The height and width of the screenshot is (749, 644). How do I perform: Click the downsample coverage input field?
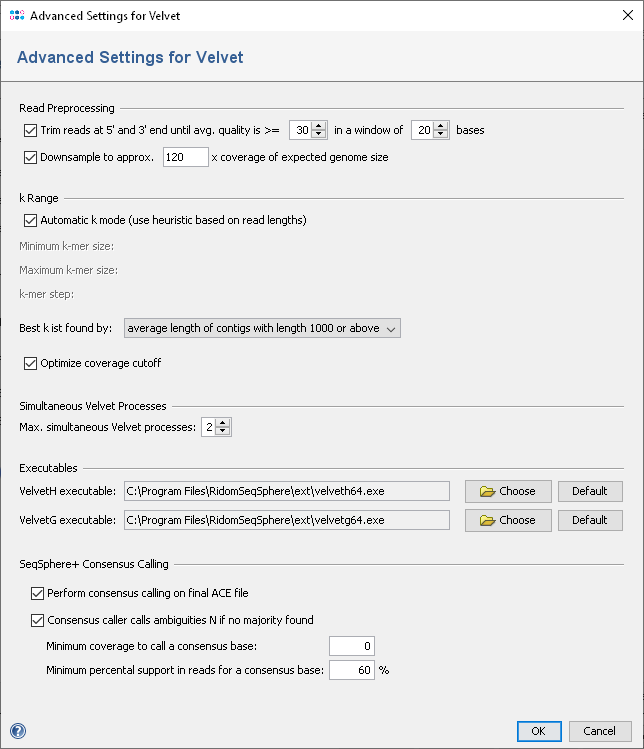(185, 157)
